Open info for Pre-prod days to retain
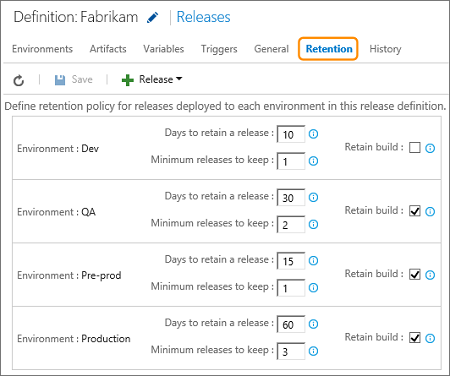Image resolution: width=450 pixels, height=376 pixels. coord(313,261)
